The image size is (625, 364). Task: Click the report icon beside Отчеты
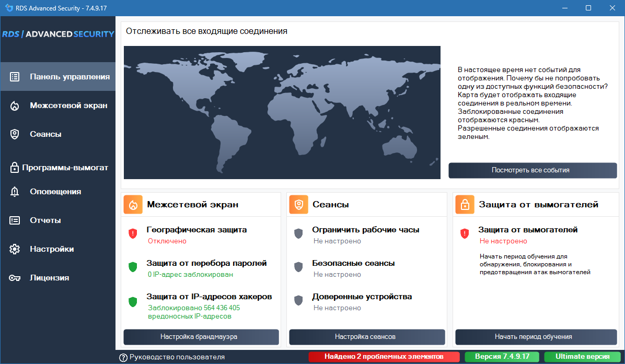15,220
